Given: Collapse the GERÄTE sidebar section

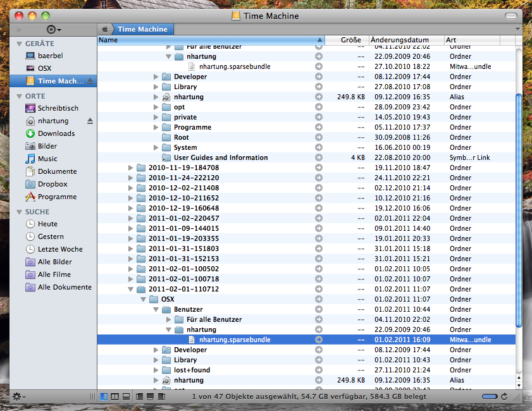Looking at the screenshot, I should (x=20, y=44).
